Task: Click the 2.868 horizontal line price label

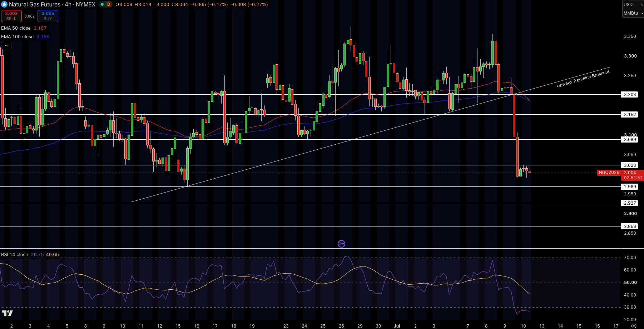Action: pos(630,226)
